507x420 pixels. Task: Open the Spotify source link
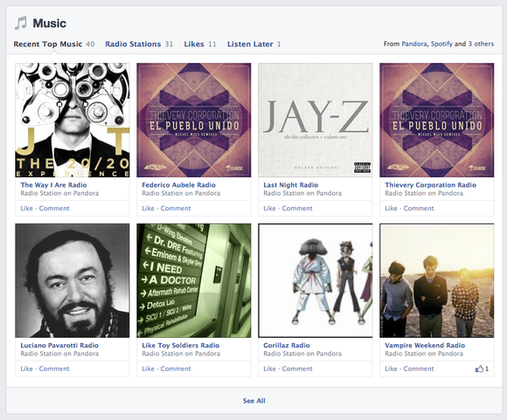coord(441,44)
